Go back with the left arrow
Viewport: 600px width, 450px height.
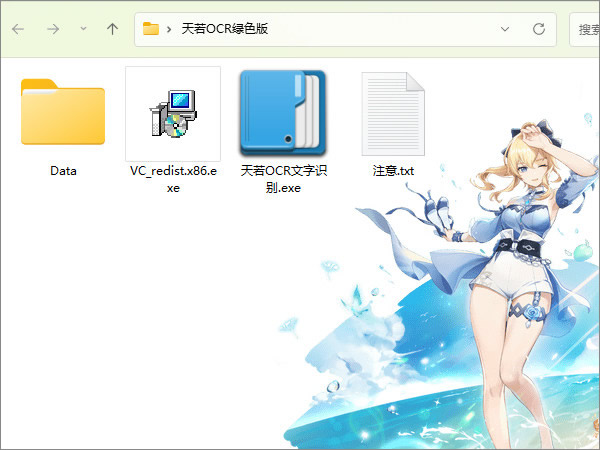coord(18,29)
